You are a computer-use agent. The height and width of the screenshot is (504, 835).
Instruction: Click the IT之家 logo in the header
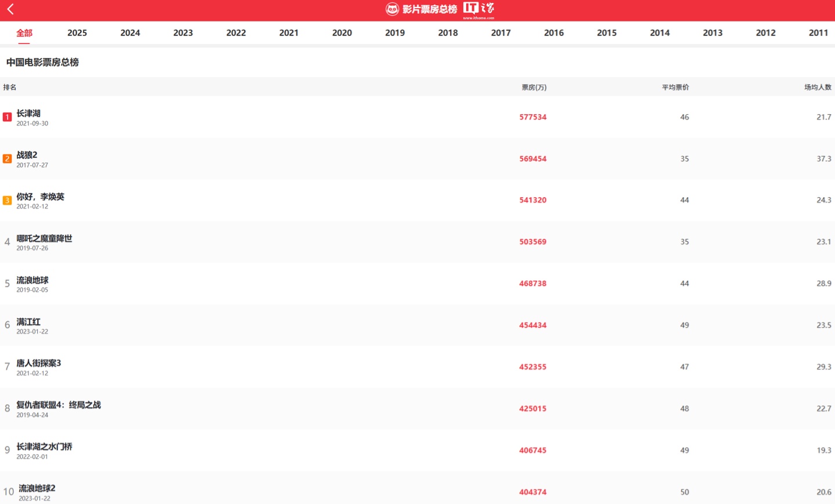[x=479, y=9]
